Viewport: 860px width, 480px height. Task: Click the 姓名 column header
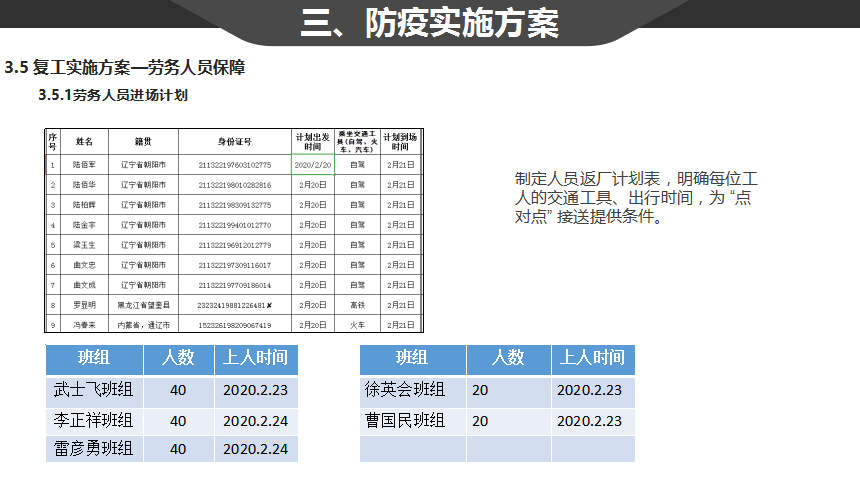point(84,142)
